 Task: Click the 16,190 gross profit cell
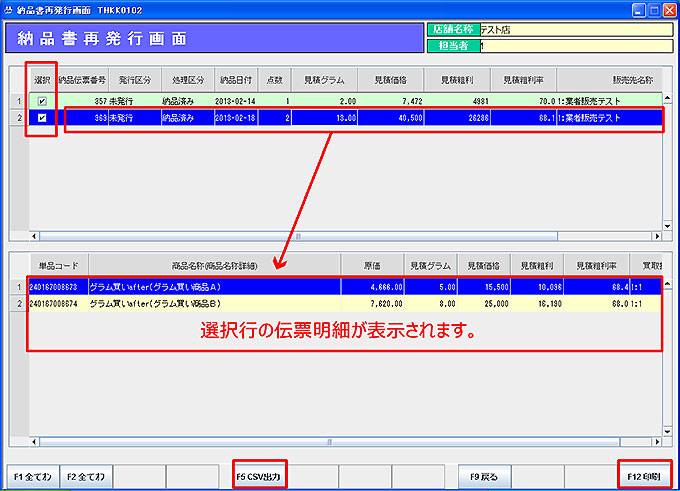pyautogui.click(x=537, y=304)
